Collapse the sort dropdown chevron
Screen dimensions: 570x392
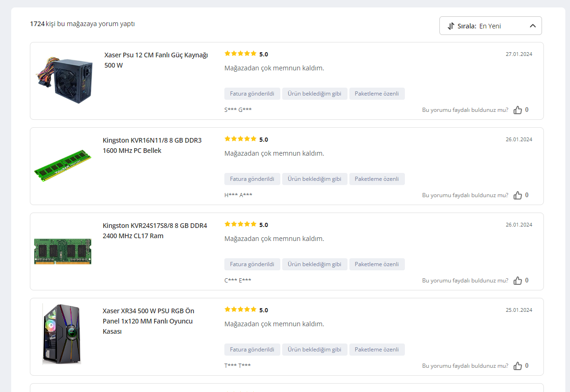click(x=533, y=26)
